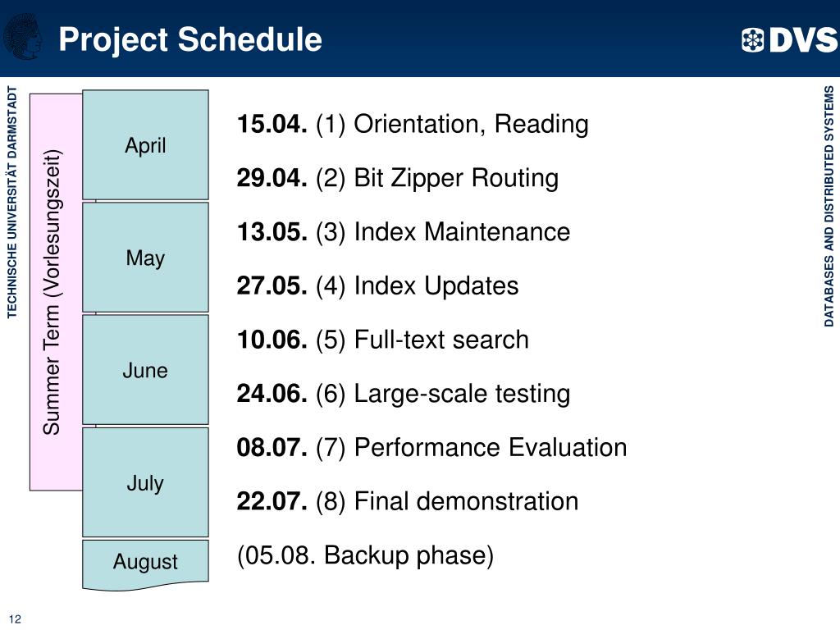
Task: Click the slide number 12
Action: (x=15, y=619)
